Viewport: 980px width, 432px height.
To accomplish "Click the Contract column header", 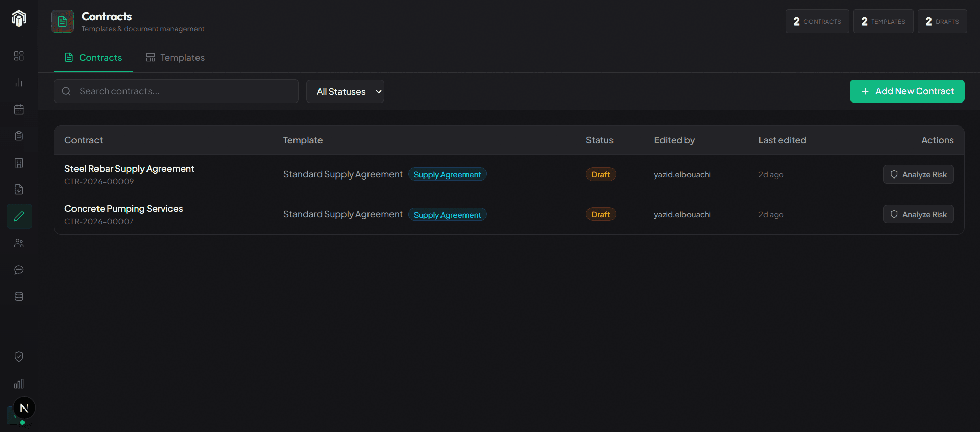I will [x=84, y=140].
